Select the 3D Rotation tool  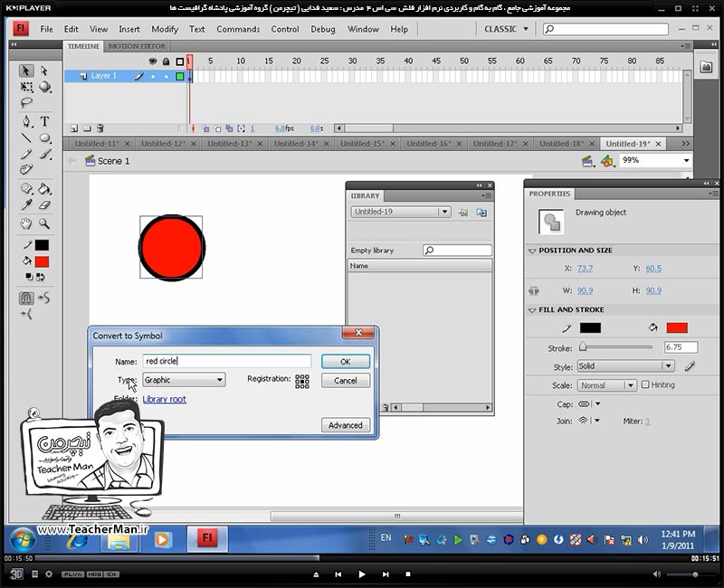44,87
